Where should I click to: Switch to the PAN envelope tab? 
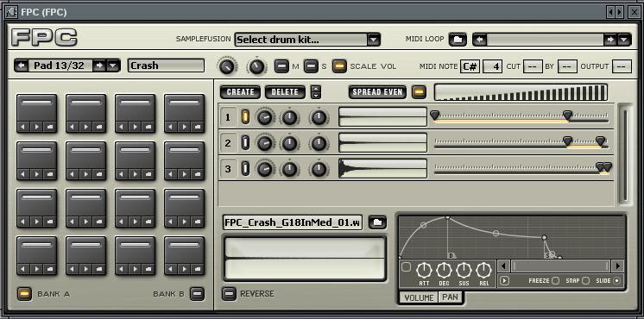(450, 297)
